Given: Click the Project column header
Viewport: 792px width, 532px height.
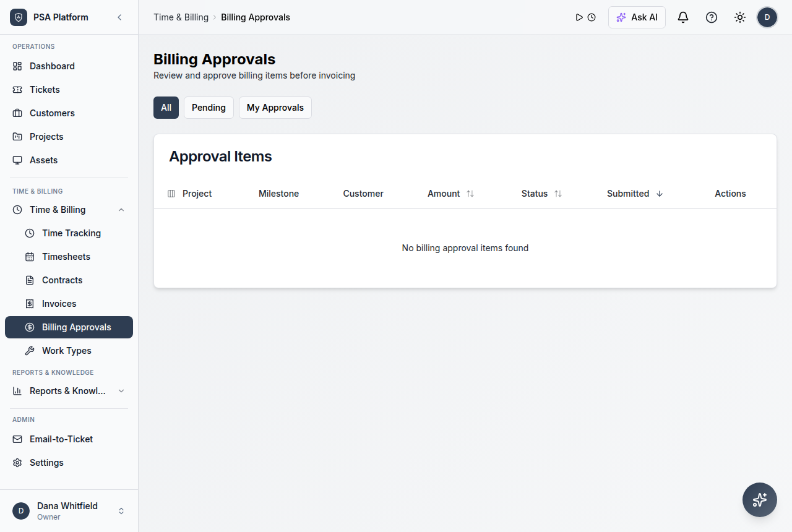Looking at the screenshot, I should (197, 194).
